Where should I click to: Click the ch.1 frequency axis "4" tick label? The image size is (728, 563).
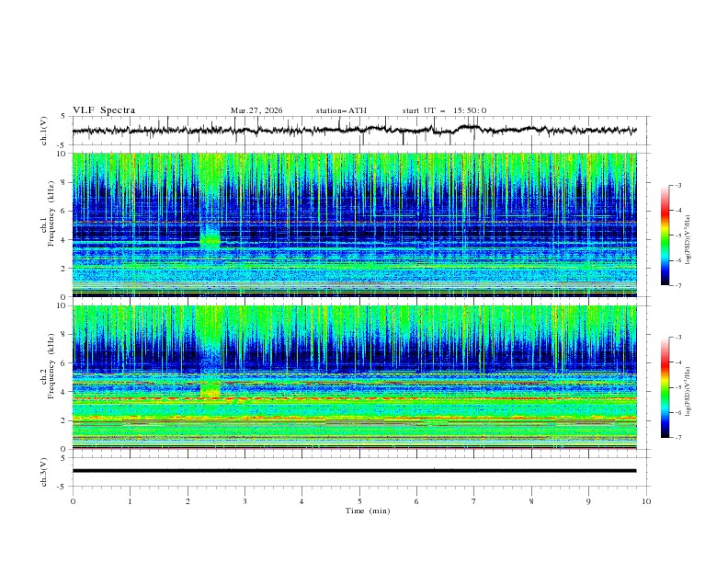(65, 240)
